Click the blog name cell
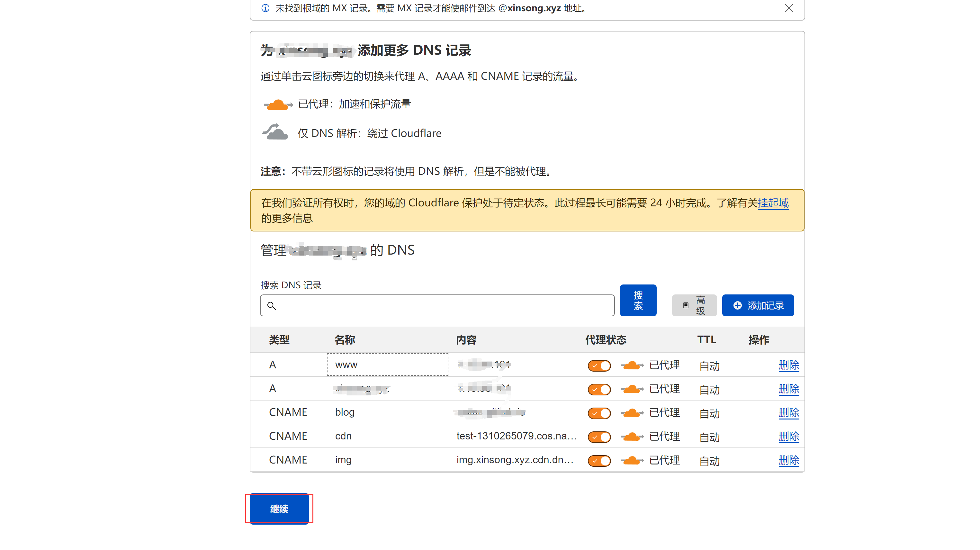This screenshot has height=550, width=980. tap(345, 412)
